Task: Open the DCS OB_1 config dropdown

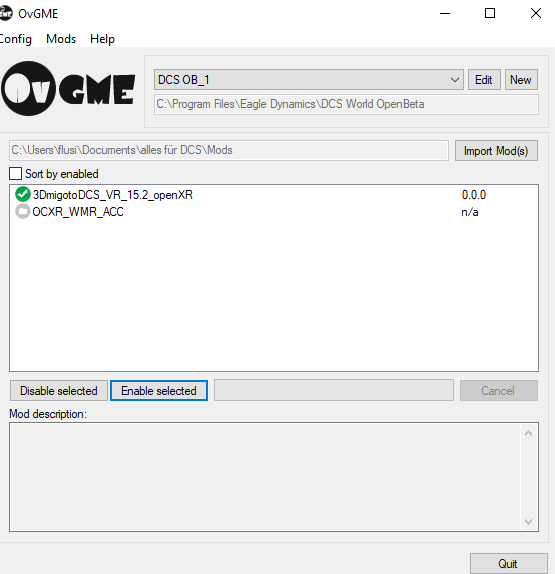Action: 309,80
